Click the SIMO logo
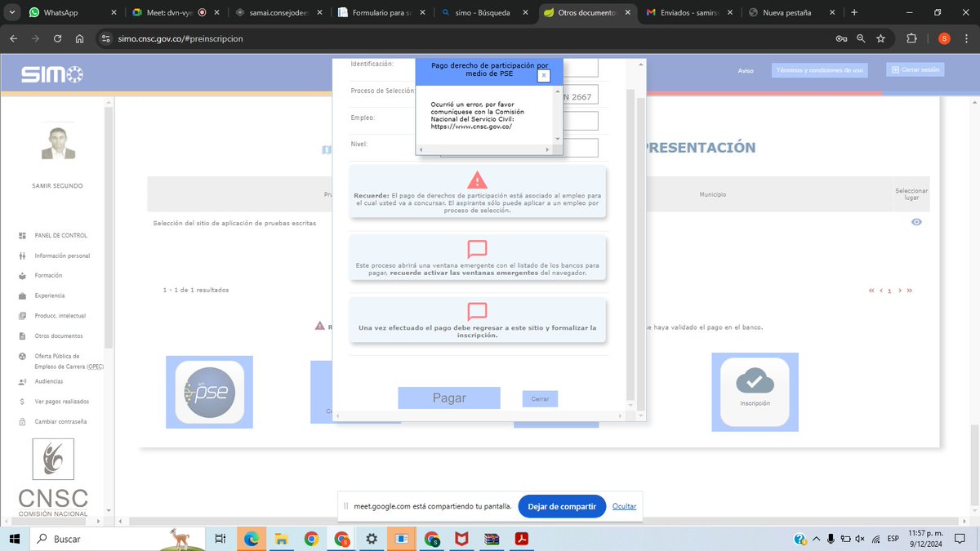The image size is (980, 551). (51, 74)
